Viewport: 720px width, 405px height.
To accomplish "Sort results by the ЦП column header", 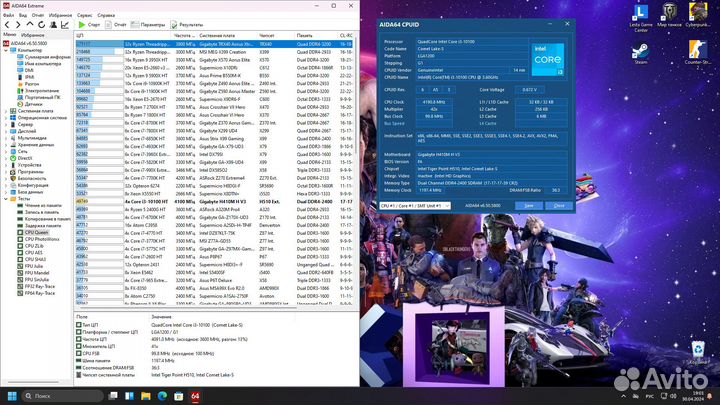I will 124,35.
